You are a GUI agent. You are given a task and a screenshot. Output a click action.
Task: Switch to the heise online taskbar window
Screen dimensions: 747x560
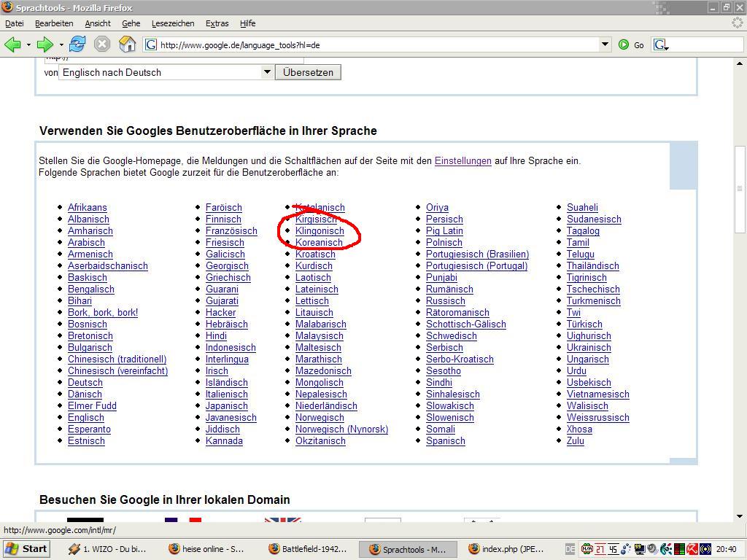[x=206, y=549]
